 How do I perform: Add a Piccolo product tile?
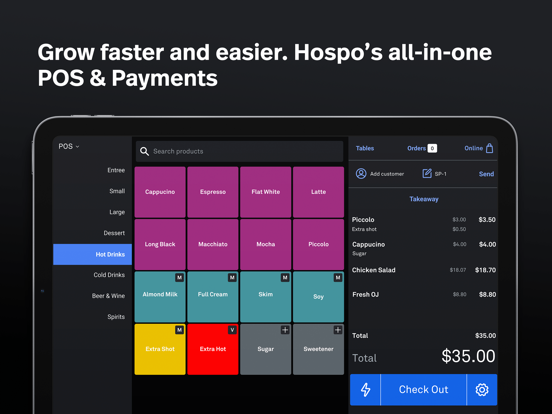click(319, 244)
